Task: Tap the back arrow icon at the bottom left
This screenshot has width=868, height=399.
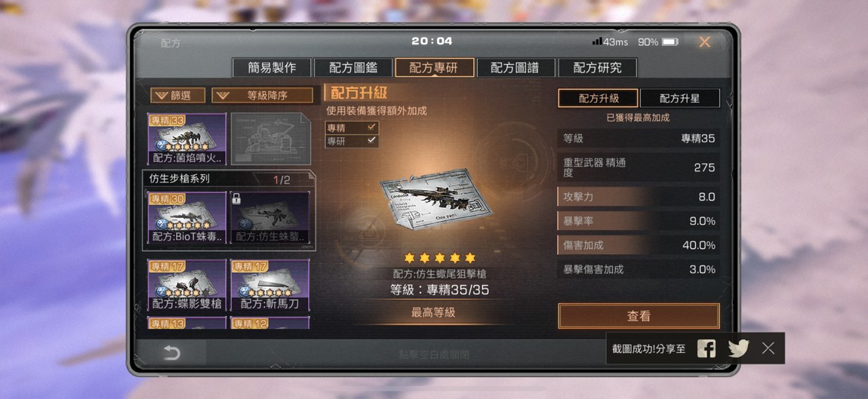Action: [171, 353]
